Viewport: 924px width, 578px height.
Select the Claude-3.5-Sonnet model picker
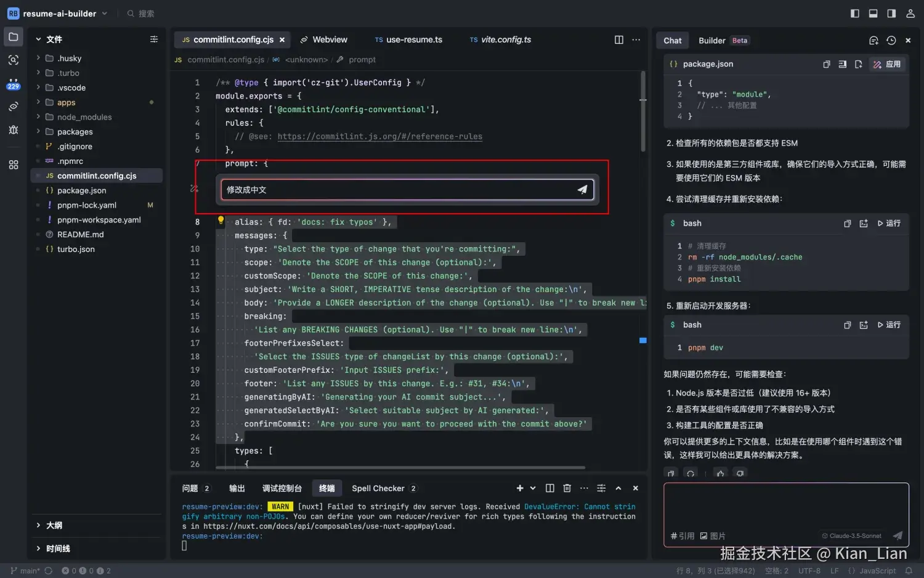coord(852,536)
